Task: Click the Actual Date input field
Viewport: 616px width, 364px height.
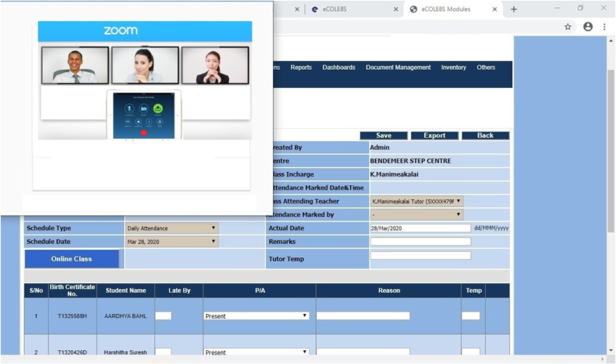Action: (x=421, y=228)
